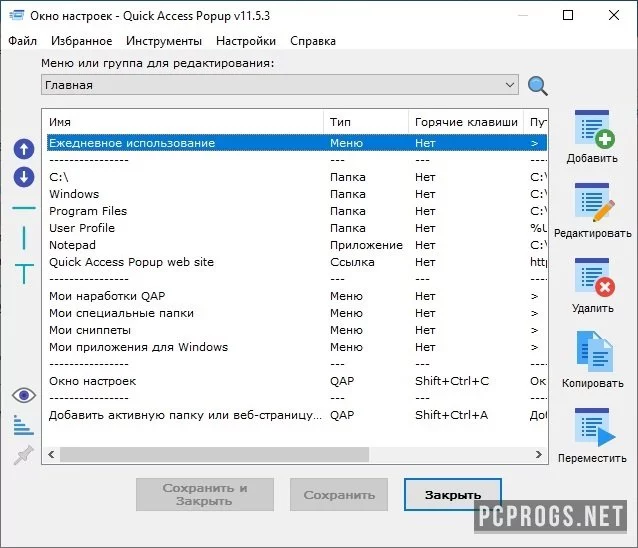Toggle hidden favorites eye icon
The image size is (638, 548).
[24, 395]
